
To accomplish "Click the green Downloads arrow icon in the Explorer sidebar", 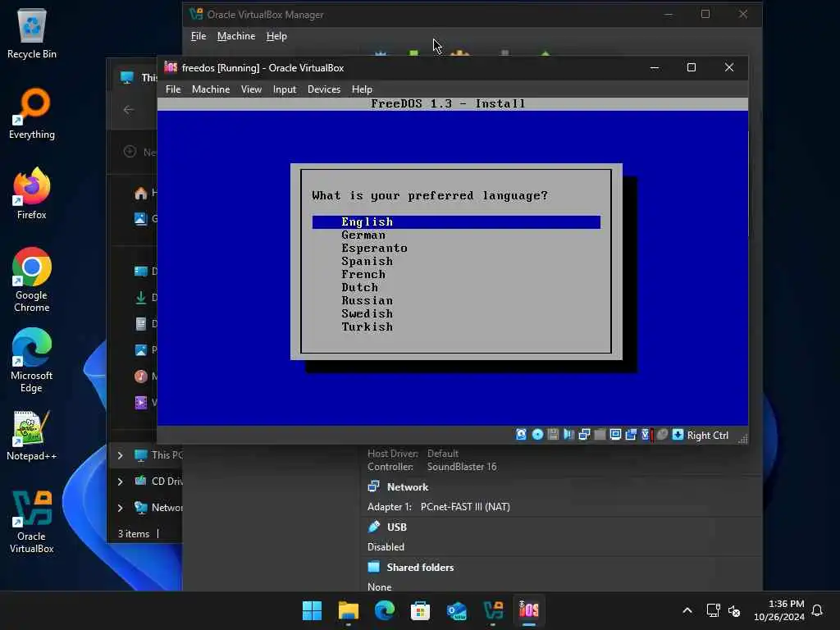I will (x=141, y=297).
